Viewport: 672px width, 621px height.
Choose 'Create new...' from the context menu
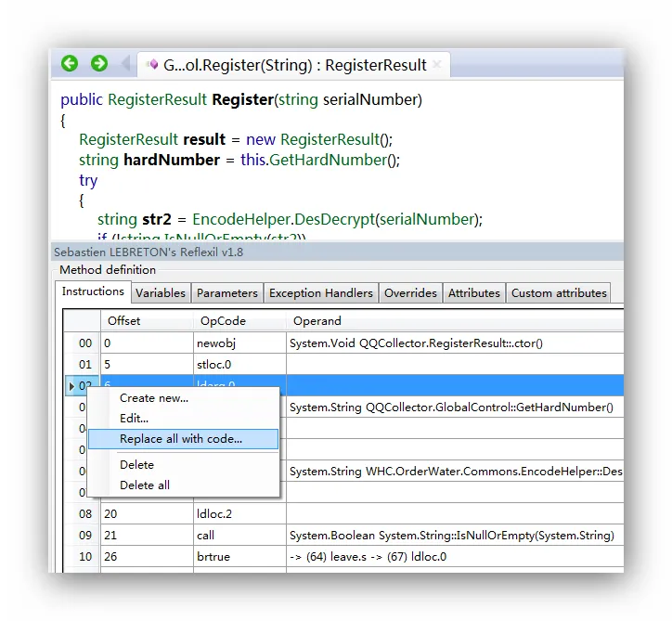point(154,397)
